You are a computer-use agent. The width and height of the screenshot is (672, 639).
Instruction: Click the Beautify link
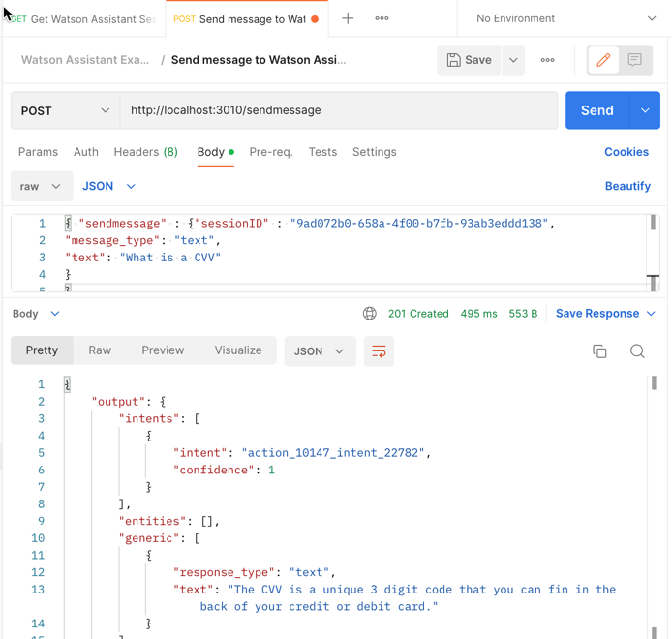click(627, 186)
